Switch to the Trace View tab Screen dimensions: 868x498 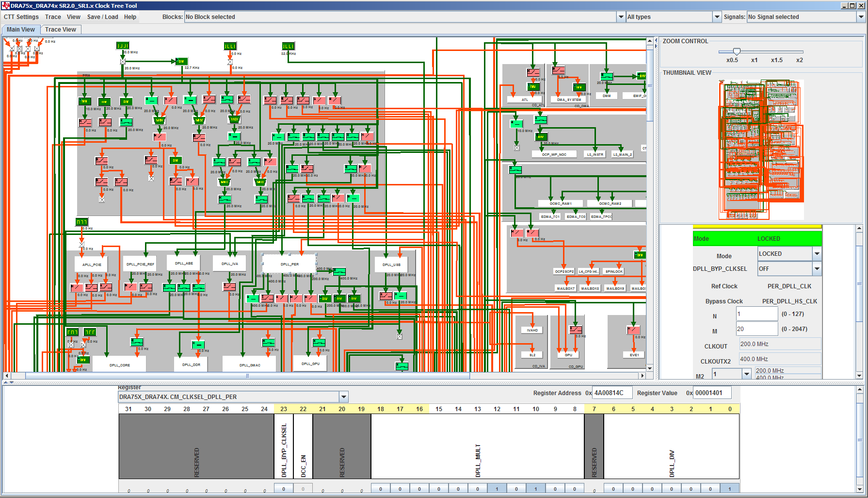click(x=61, y=30)
